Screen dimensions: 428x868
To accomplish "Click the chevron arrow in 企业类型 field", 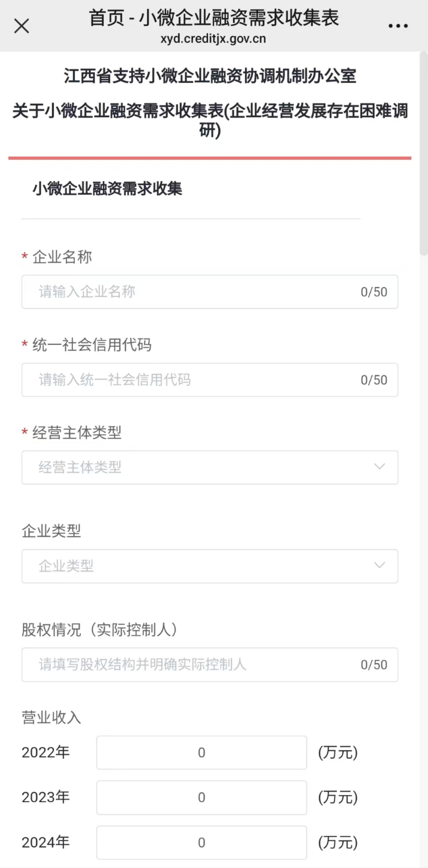I will tap(379, 565).
